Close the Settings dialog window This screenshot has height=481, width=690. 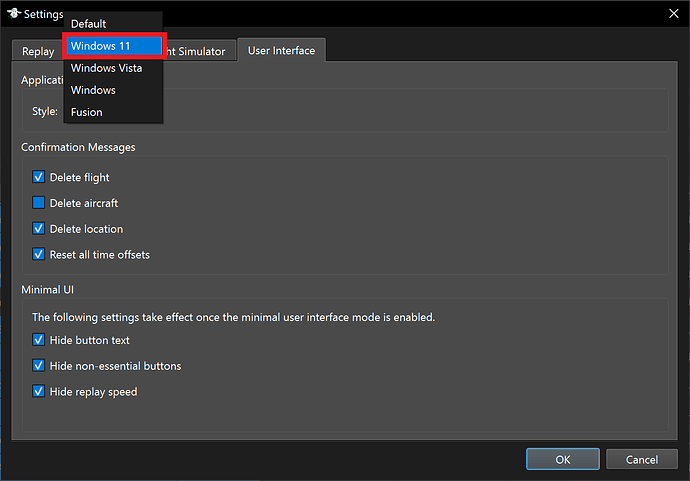coord(671,14)
